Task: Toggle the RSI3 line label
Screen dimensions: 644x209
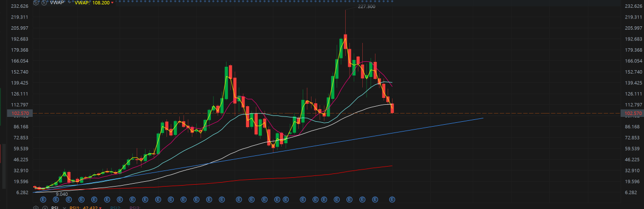Action: point(134,208)
